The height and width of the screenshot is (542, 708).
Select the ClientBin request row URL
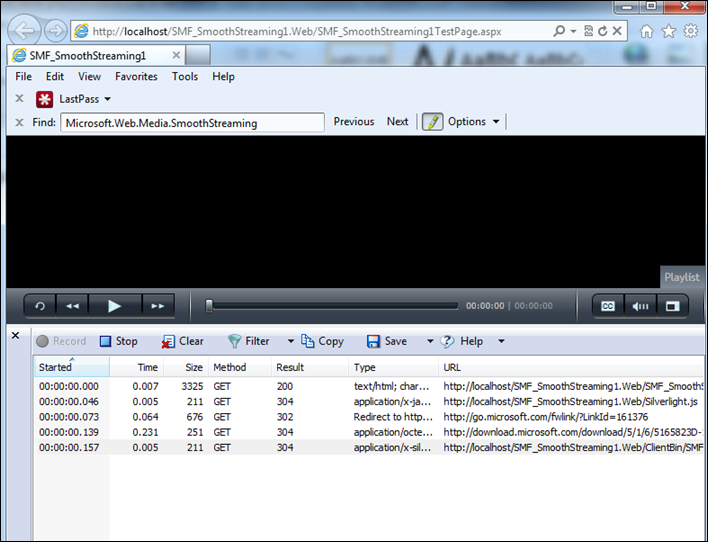573,448
